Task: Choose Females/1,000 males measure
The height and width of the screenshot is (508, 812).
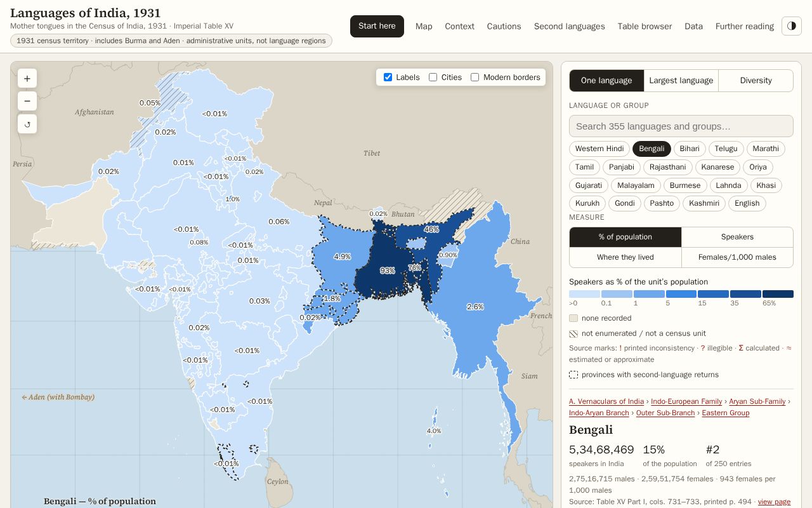Action: click(737, 257)
